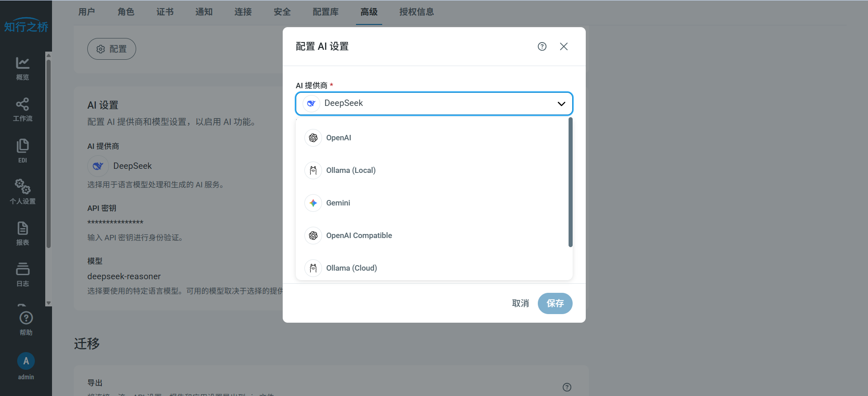The image size is (868, 396).
Task: Close the 配置 AI 设置 dialog
Action: coord(564,47)
